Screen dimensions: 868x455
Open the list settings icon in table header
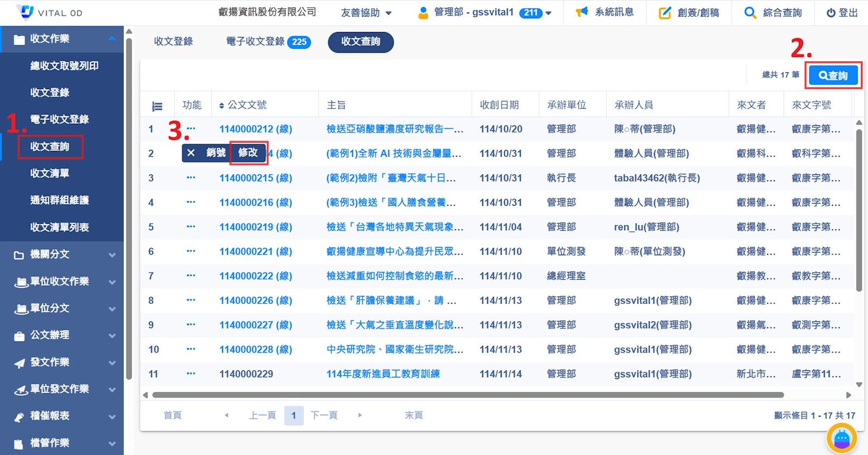[x=157, y=106]
